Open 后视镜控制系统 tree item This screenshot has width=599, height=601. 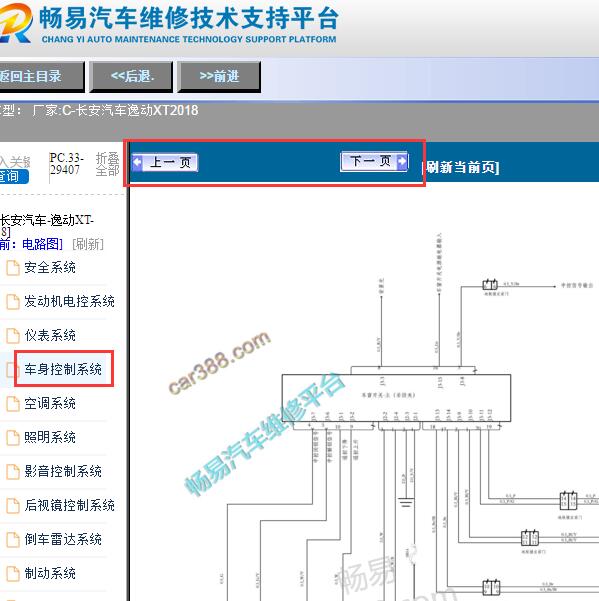tap(69, 506)
